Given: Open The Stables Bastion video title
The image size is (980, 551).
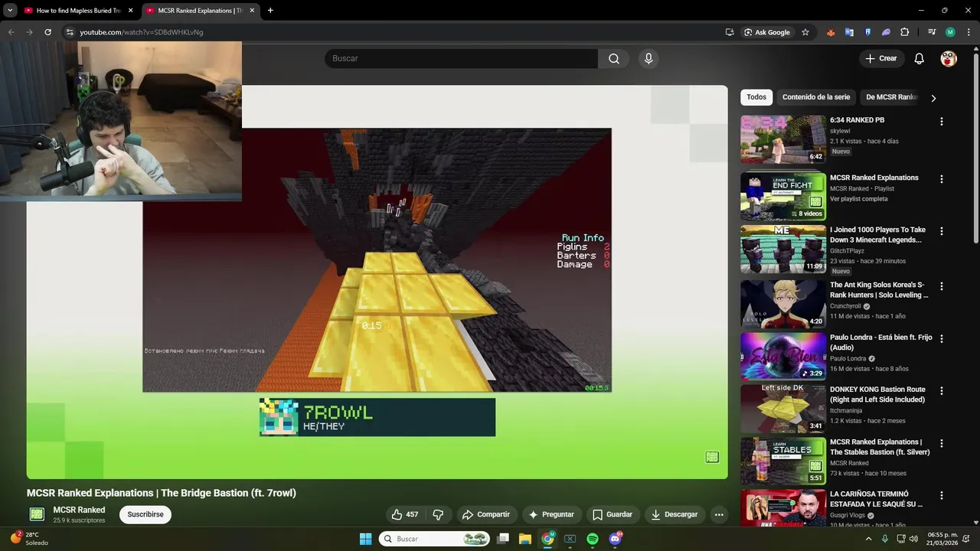Looking at the screenshot, I should click(x=880, y=447).
